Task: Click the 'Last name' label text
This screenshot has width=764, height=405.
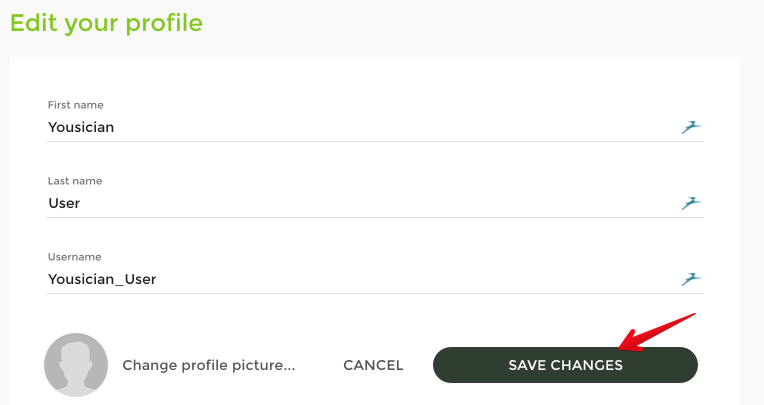Action: pyautogui.click(x=75, y=181)
